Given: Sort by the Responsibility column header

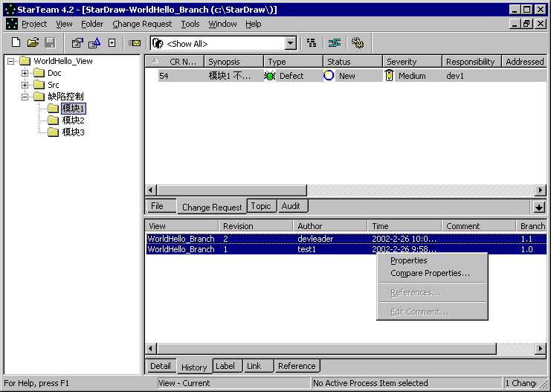Looking at the screenshot, I should tap(471, 62).
